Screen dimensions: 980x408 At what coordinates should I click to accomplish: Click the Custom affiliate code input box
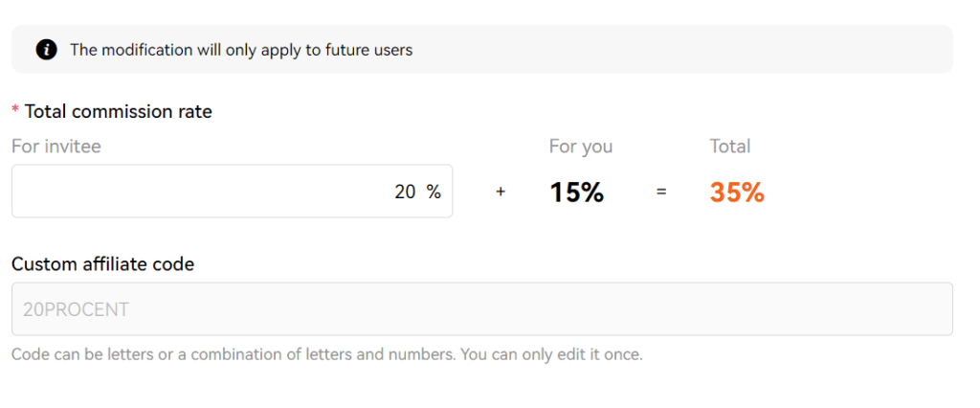(x=482, y=309)
